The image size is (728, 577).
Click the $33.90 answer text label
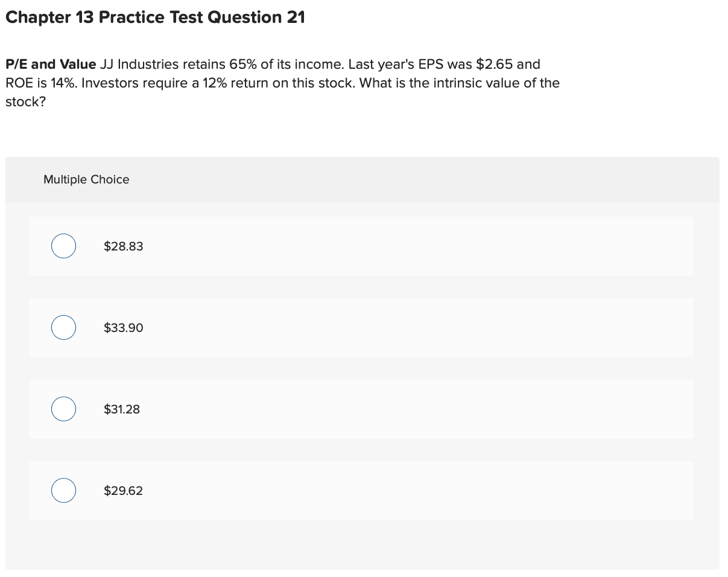click(x=124, y=327)
